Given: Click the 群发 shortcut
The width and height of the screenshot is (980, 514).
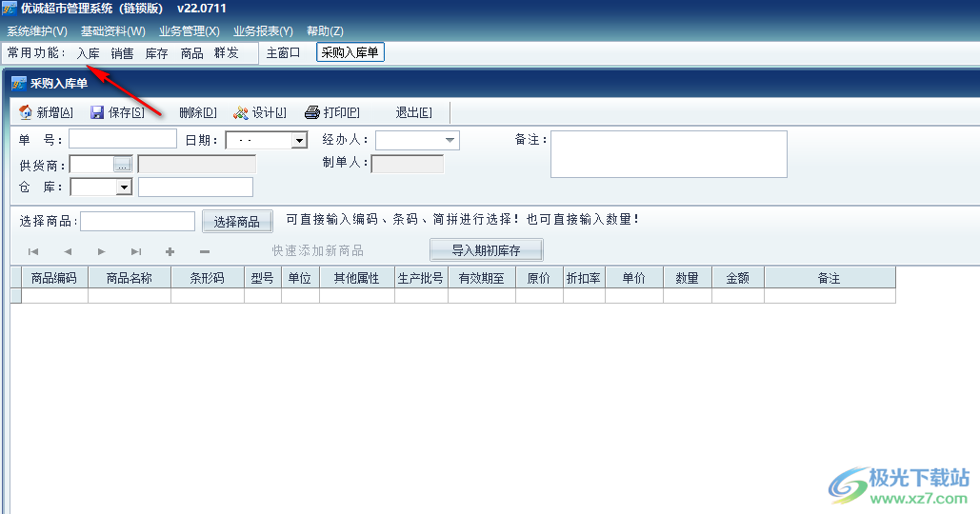Looking at the screenshot, I should 227,53.
